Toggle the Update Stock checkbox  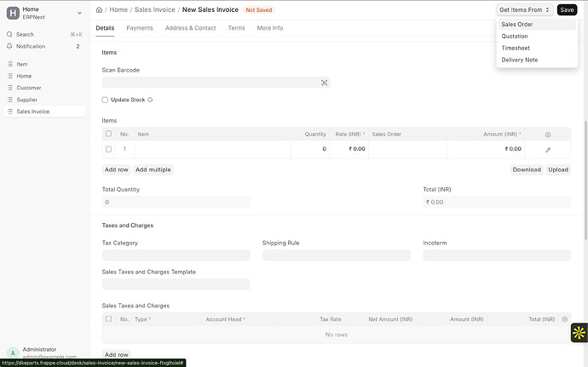(105, 100)
